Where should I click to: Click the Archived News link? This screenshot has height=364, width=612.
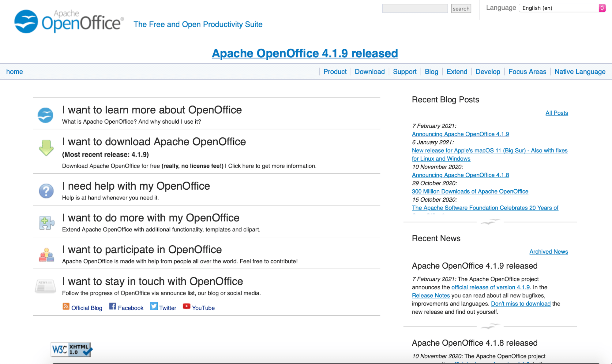pyautogui.click(x=548, y=251)
